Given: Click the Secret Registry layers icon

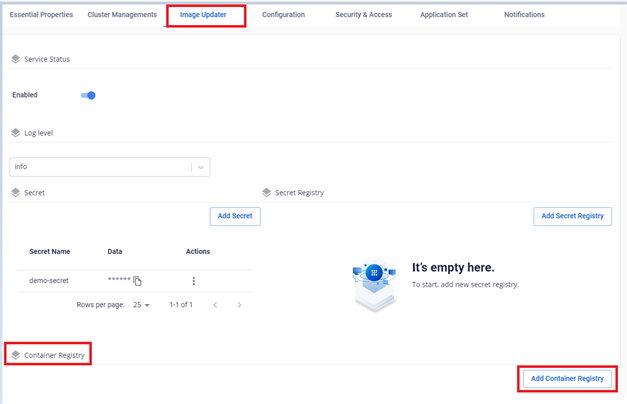Looking at the screenshot, I should (266, 192).
